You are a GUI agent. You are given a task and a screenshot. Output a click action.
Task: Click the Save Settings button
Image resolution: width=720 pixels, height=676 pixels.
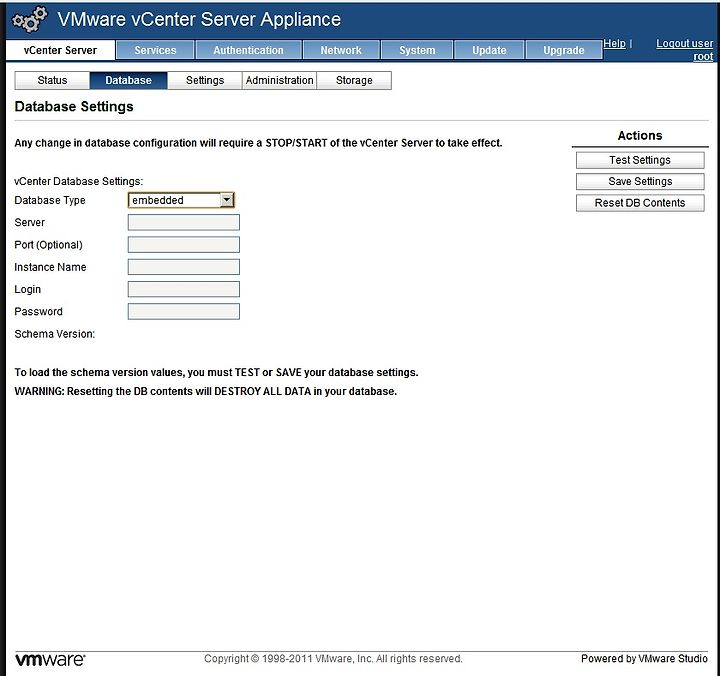(640, 181)
